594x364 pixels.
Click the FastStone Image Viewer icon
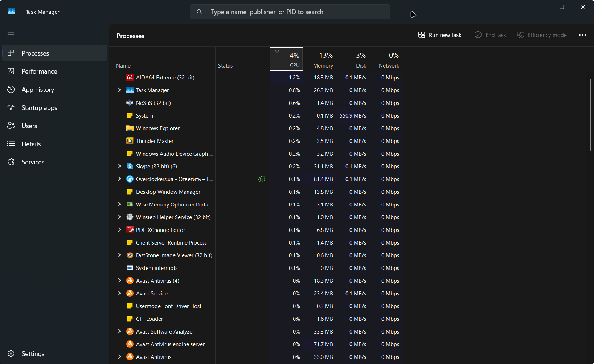[x=130, y=255]
